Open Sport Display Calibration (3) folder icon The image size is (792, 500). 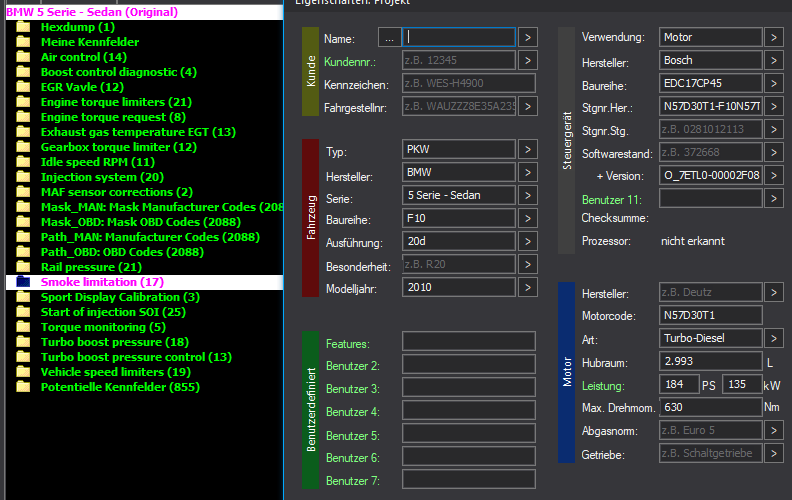pyautogui.click(x=23, y=297)
